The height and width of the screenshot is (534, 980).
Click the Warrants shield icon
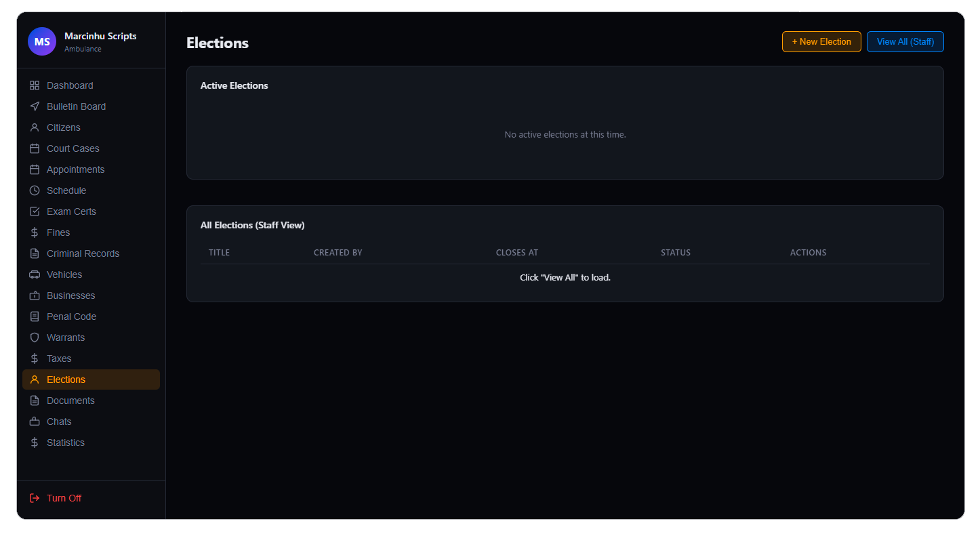coord(35,337)
